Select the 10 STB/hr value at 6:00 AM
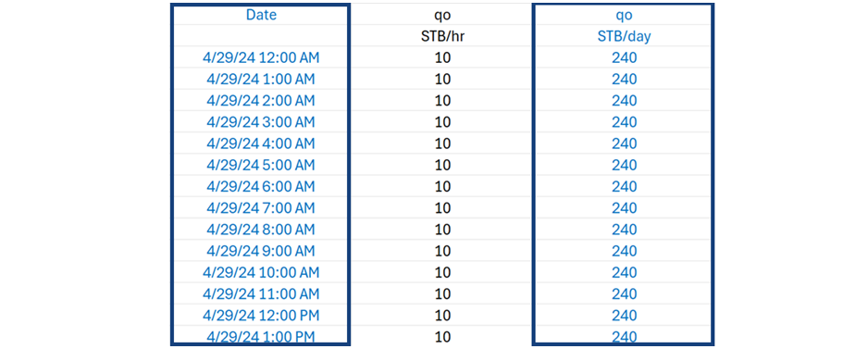The width and height of the screenshot is (868, 349). (442, 187)
